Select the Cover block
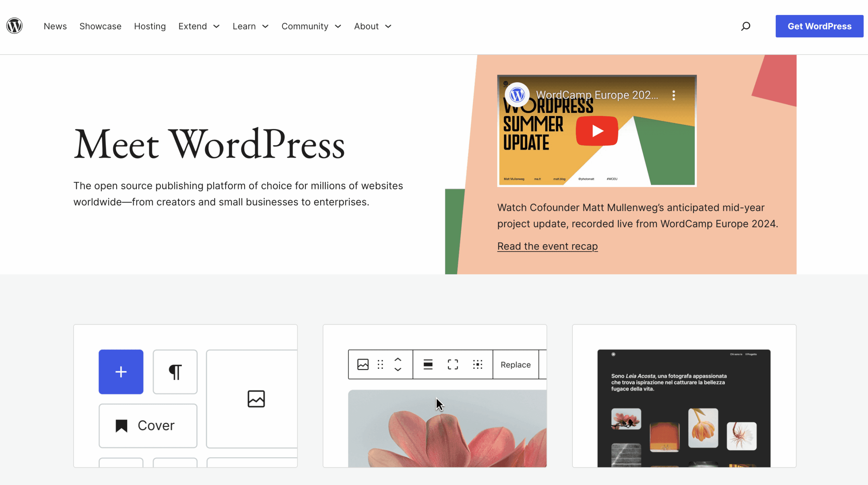This screenshot has height=485, width=868. (x=148, y=425)
